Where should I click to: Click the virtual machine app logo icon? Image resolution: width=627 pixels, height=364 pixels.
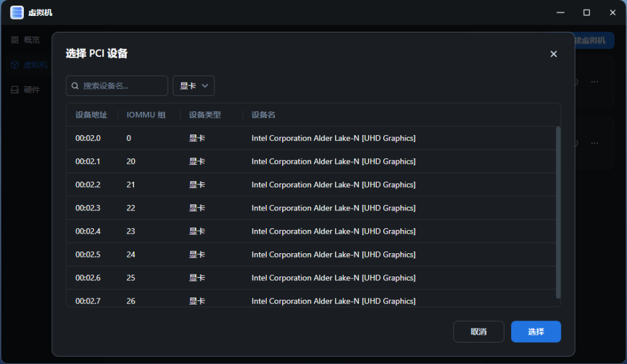click(x=17, y=12)
